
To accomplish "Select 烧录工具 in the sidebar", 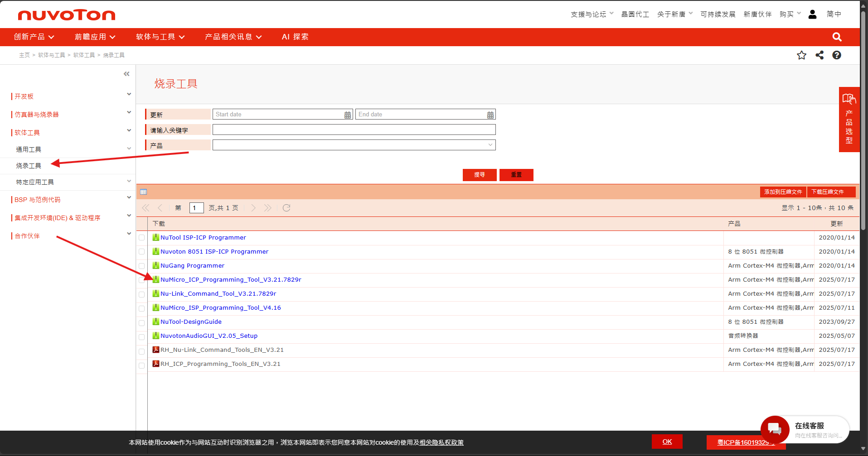I will 29,166.
